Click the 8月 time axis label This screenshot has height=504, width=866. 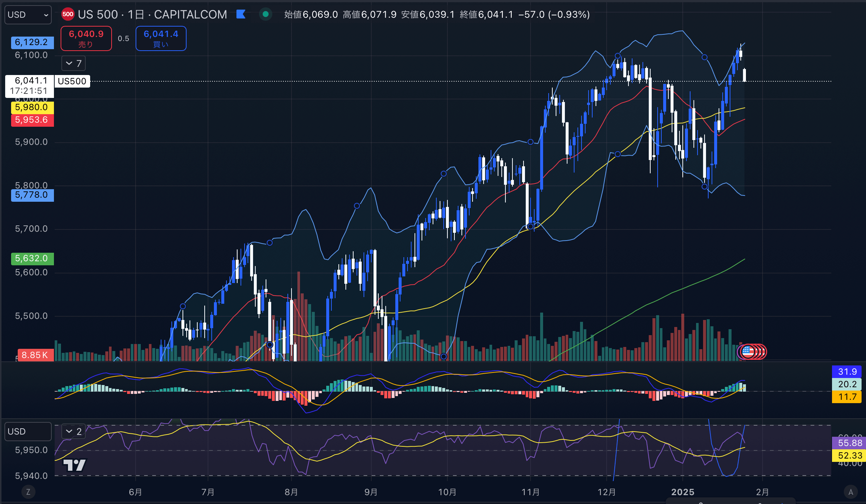[291, 492]
